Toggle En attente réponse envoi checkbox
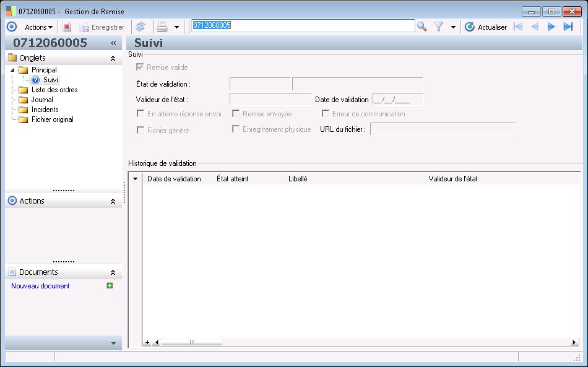Image resolution: width=588 pixels, height=367 pixels. (141, 113)
